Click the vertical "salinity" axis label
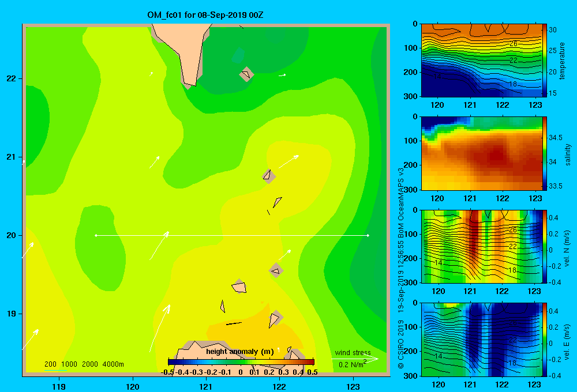The image size is (577, 392). [568, 154]
